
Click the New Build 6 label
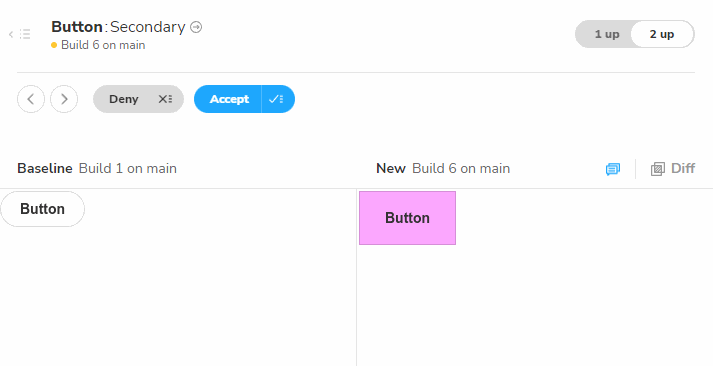coord(443,168)
